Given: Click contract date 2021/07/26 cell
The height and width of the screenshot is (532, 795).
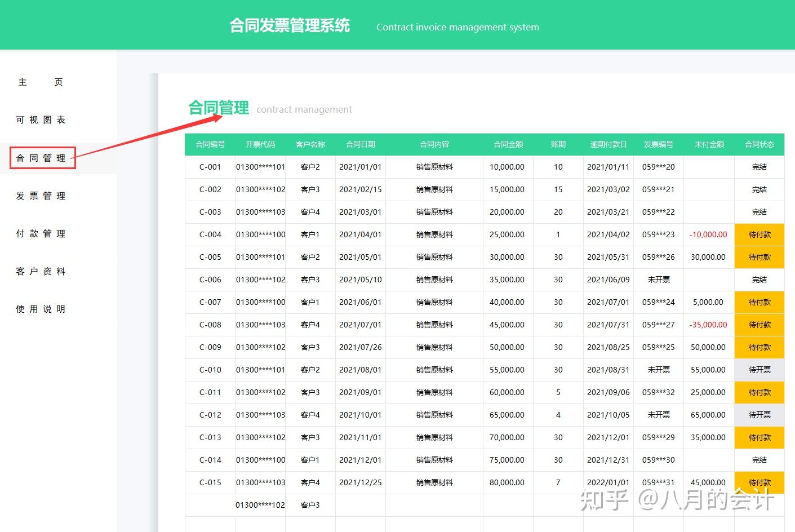Looking at the screenshot, I should pos(361,347).
